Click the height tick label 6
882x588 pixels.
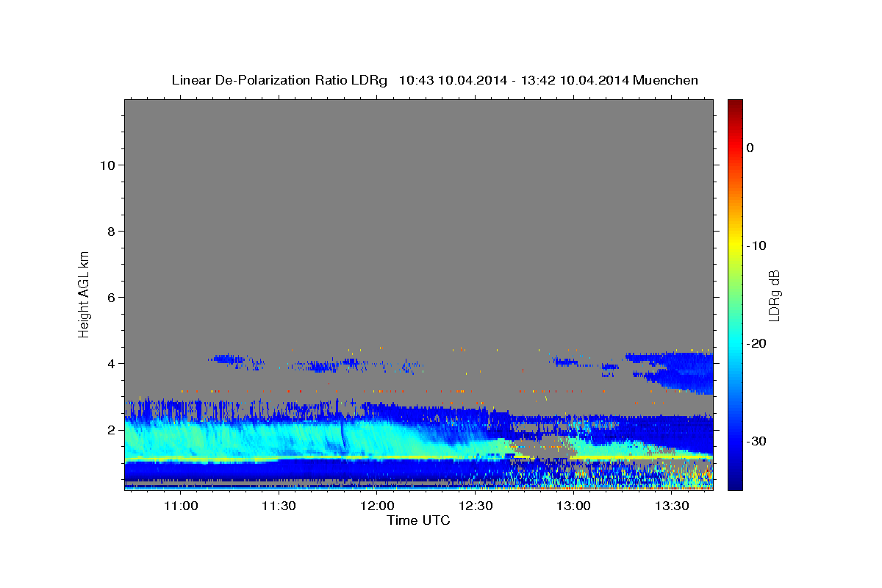[x=112, y=297]
